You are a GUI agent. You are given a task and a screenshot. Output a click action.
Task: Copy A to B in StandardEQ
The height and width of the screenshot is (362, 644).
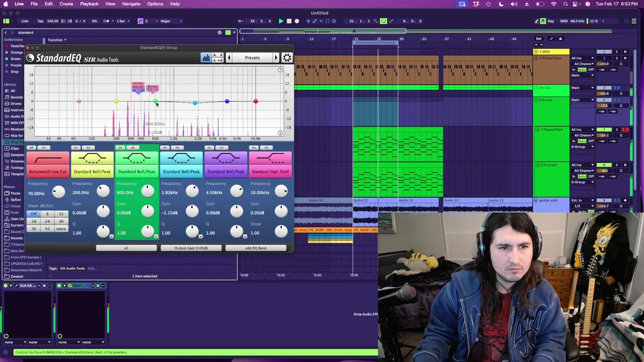point(217,60)
